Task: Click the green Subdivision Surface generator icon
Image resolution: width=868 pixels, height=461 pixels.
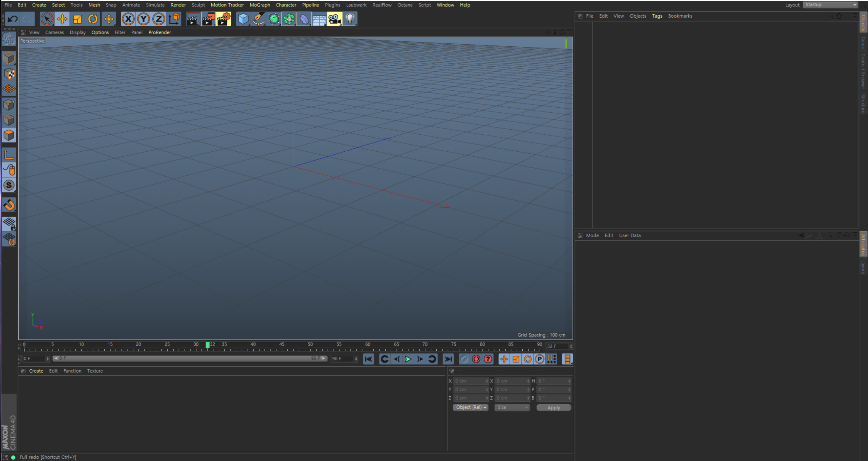Action: [x=274, y=19]
